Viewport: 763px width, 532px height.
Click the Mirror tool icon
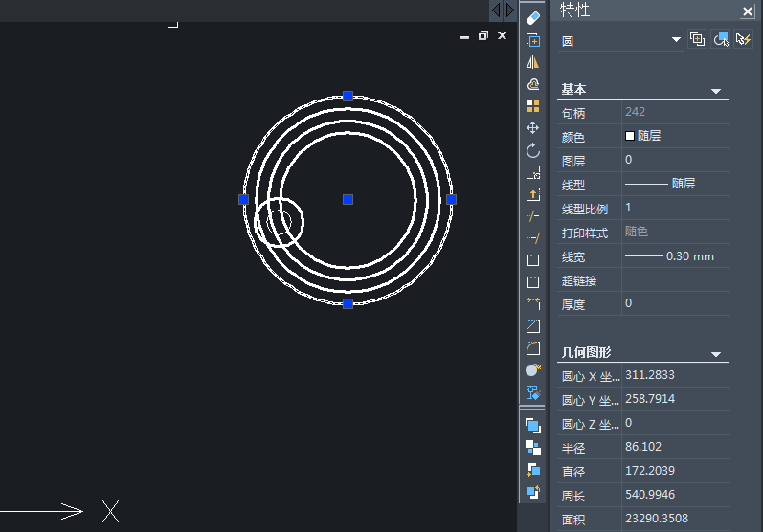coord(533,62)
